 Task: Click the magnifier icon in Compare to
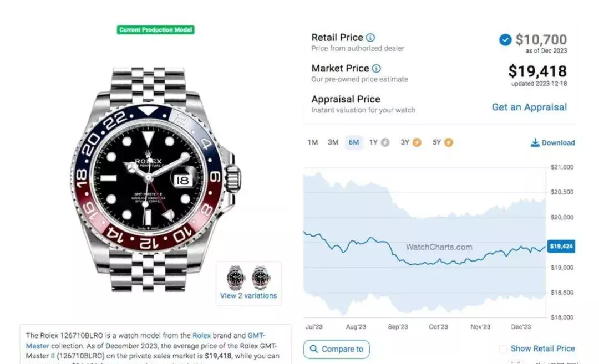click(x=313, y=348)
